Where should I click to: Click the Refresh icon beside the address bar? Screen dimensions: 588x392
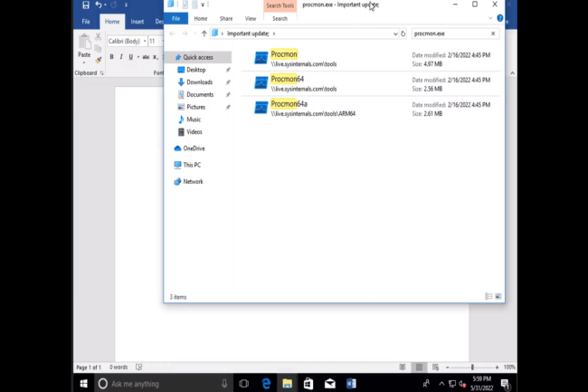[x=403, y=33]
